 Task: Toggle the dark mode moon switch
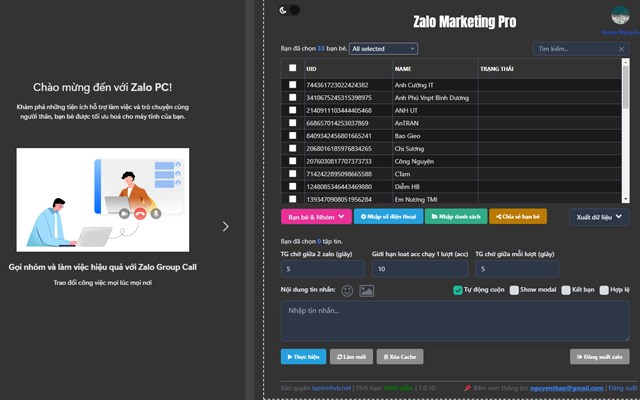click(x=289, y=10)
